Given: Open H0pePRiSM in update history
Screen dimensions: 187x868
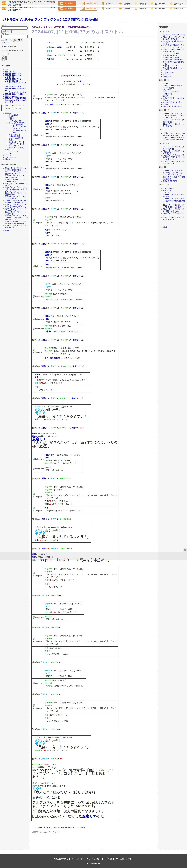Looking at the screenshot, I should point(167,90).
